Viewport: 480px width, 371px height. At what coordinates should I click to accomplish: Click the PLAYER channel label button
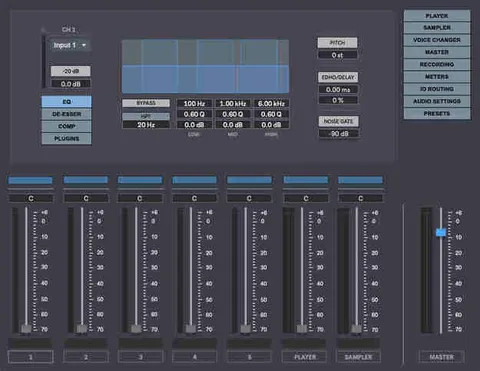tap(305, 357)
